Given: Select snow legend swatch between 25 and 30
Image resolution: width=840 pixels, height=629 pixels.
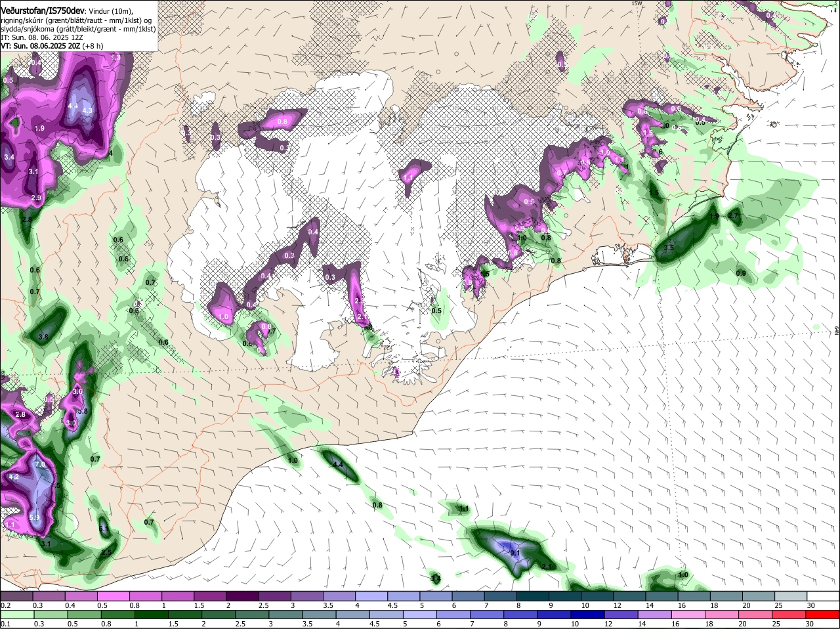Looking at the screenshot, I should [791, 596].
